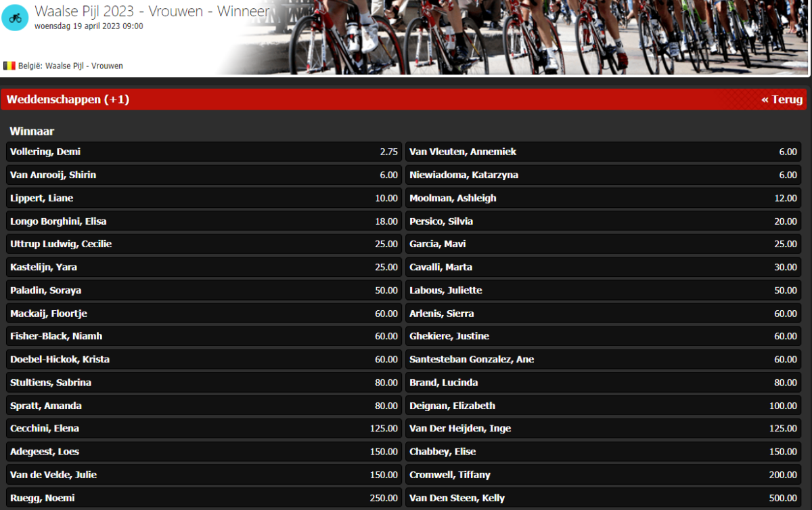Screen dimensions: 812x510
Task: Pick Cromwell, Tiffany at 200.00
Action: click(603, 475)
